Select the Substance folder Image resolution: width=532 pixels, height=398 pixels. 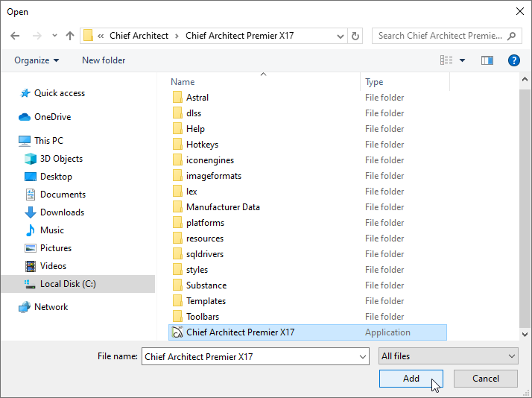click(x=308, y=285)
